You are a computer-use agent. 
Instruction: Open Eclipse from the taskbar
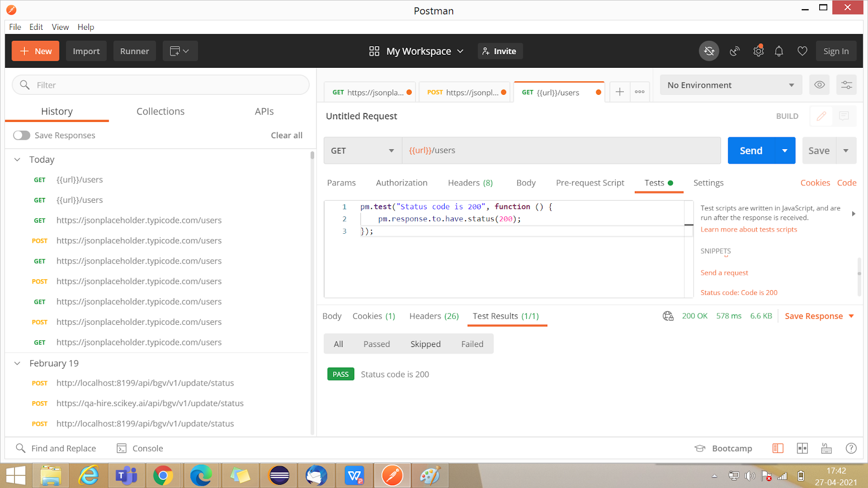(279, 476)
